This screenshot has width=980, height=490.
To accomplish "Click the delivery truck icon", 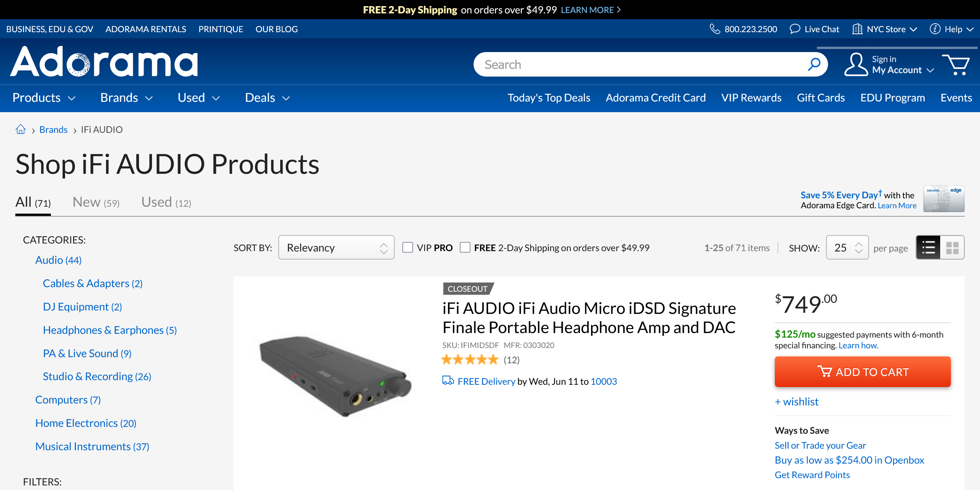I will click(448, 381).
